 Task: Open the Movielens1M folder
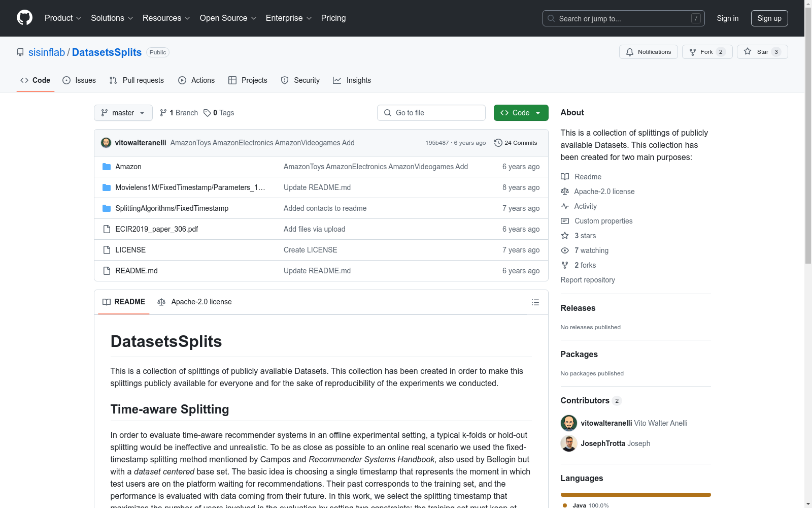[x=190, y=187]
